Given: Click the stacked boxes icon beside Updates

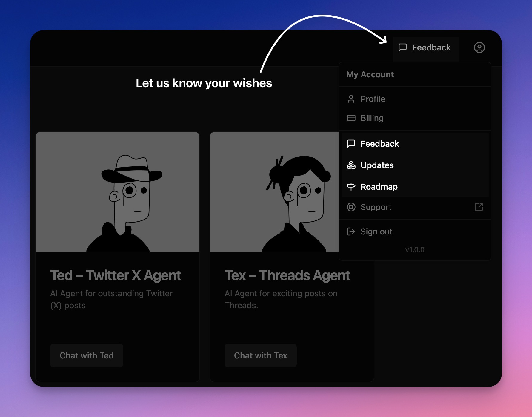Looking at the screenshot, I should pyautogui.click(x=351, y=165).
